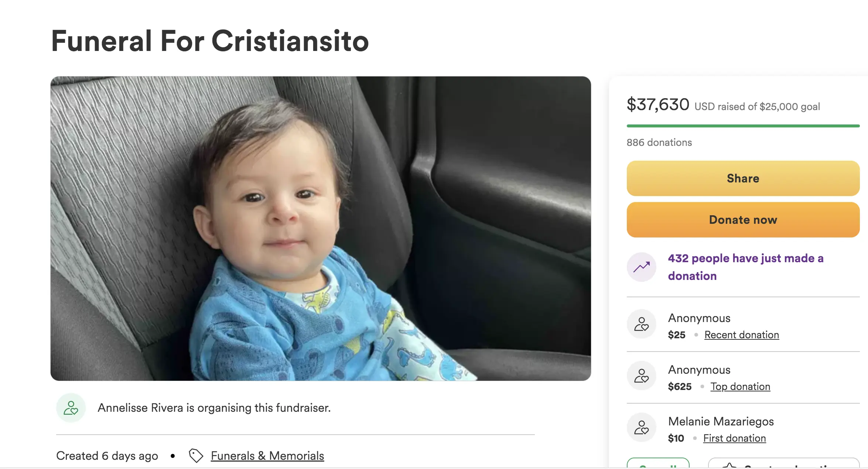Open the baby photo in the fundraiser

(321, 228)
